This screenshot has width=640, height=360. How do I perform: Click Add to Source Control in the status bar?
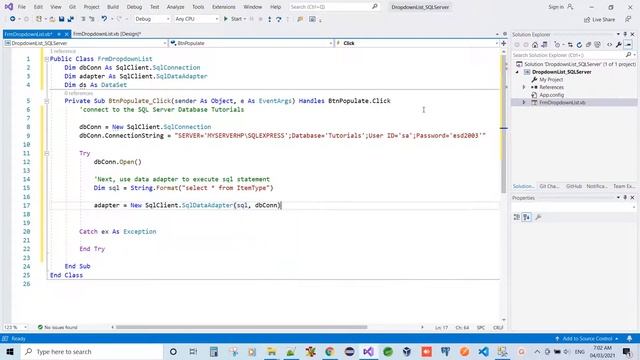[x=587, y=338]
